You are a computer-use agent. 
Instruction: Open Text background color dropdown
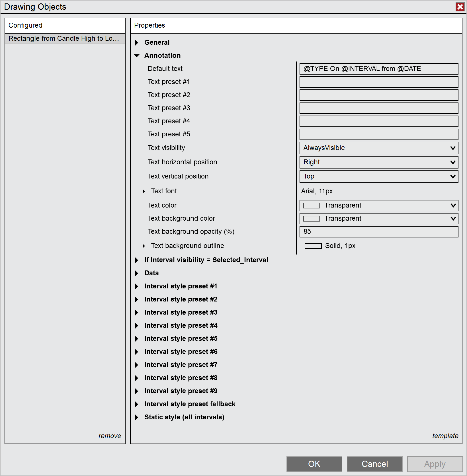(379, 219)
